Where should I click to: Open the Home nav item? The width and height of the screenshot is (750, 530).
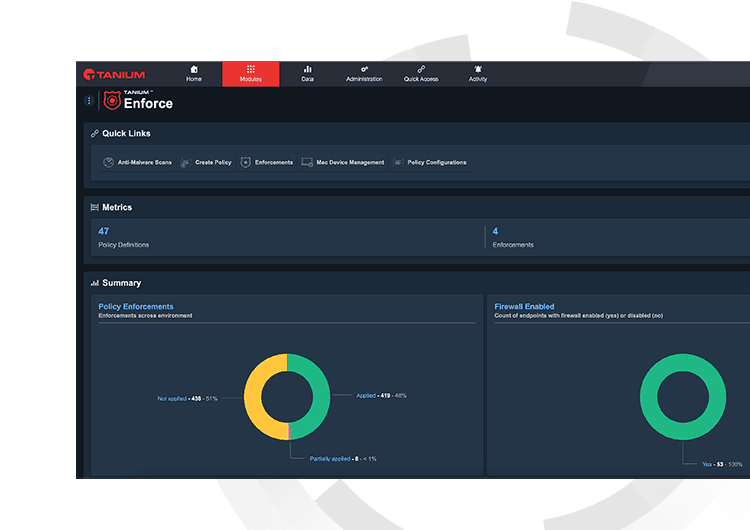coord(194,74)
